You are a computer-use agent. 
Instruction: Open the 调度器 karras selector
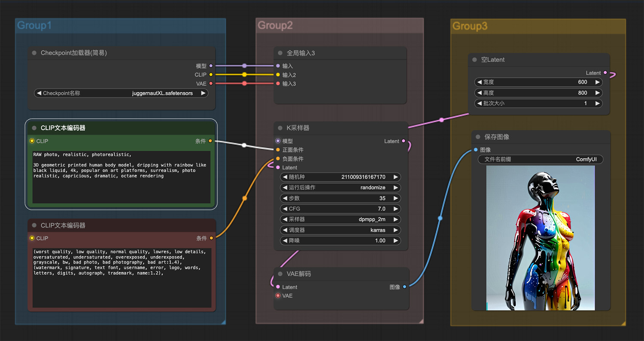340,230
